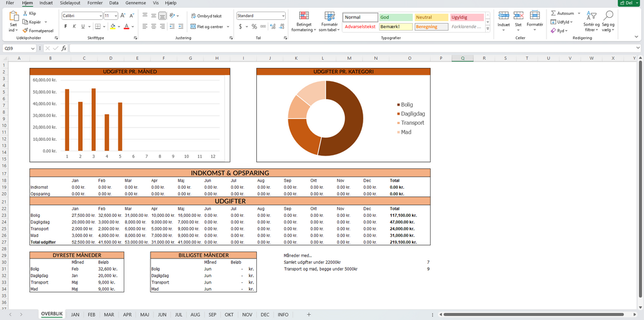Activate the Formatpensel format painter

pyautogui.click(x=38, y=30)
